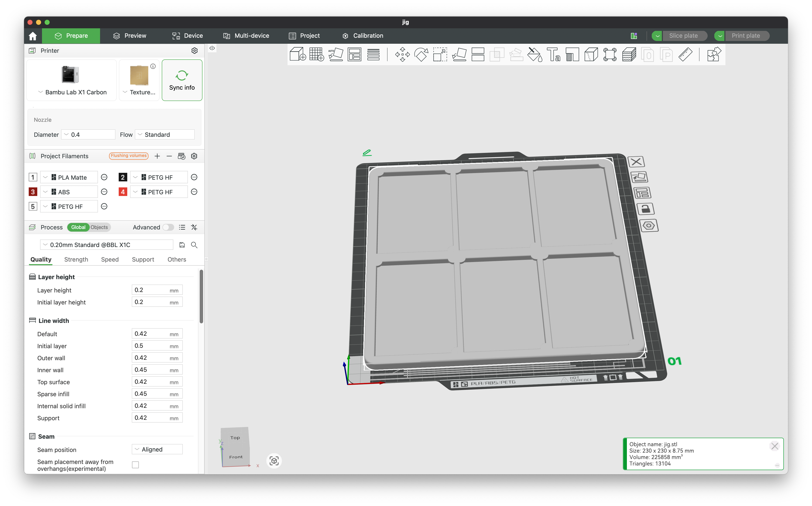Click the Arrange all objects icon
Image resolution: width=812 pixels, height=506 pixels.
355,54
